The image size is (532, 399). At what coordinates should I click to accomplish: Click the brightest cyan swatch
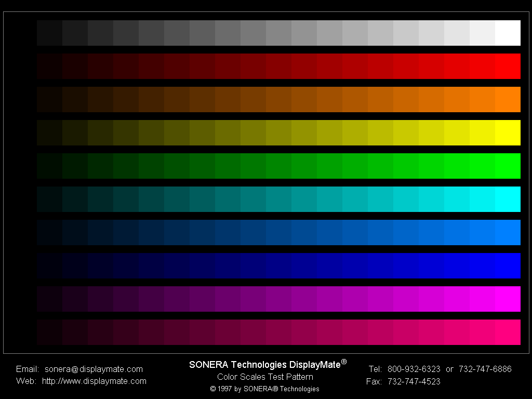coord(508,199)
